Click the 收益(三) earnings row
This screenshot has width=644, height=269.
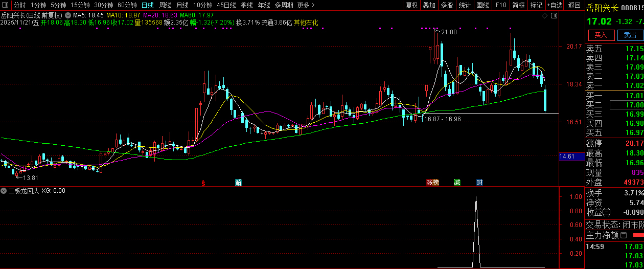(x=614, y=212)
